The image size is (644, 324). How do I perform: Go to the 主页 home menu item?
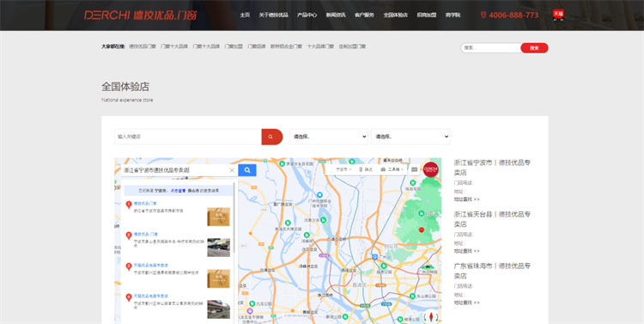(x=245, y=15)
